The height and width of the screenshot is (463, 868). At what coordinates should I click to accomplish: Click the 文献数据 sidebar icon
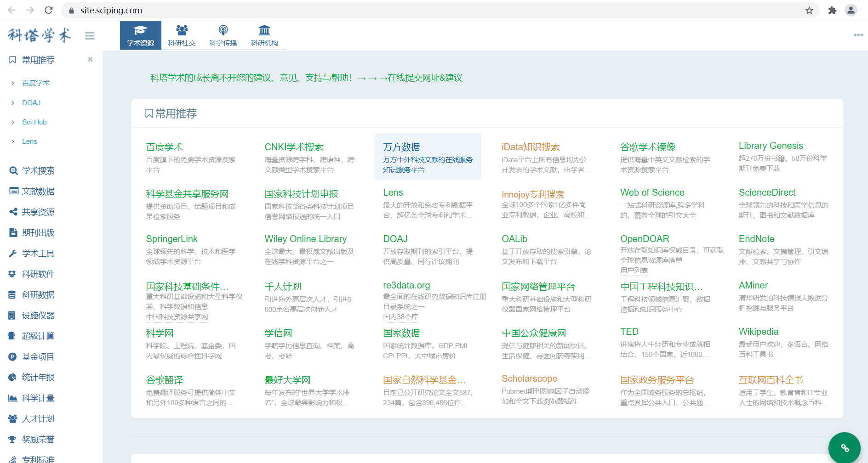click(x=14, y=191)
